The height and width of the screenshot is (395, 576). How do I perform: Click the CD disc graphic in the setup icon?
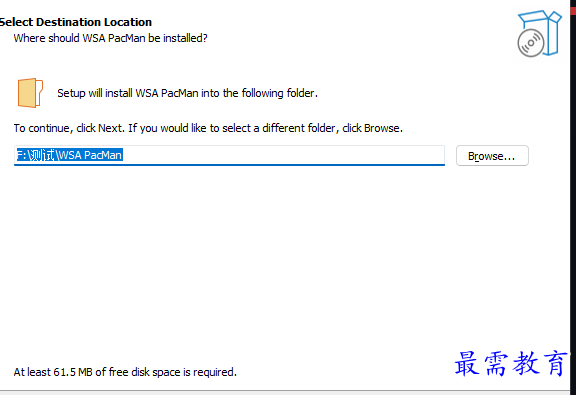coord(530,44)
